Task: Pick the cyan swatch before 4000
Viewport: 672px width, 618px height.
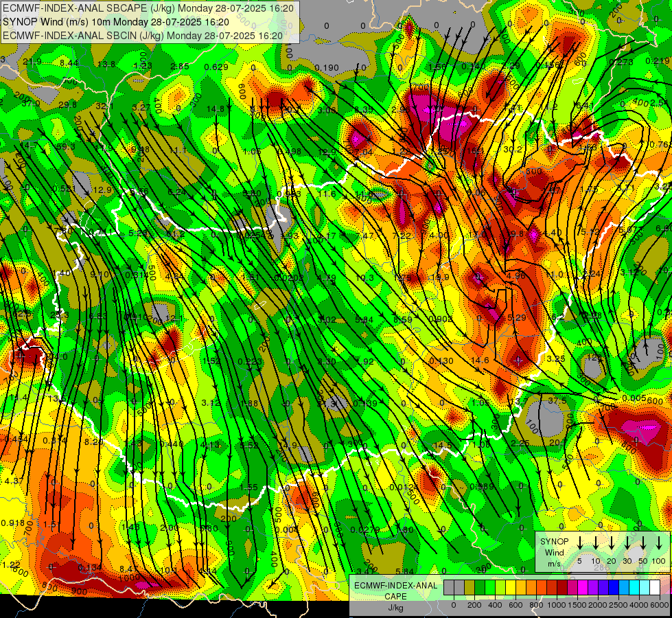Action: click(x=634, y=588)
